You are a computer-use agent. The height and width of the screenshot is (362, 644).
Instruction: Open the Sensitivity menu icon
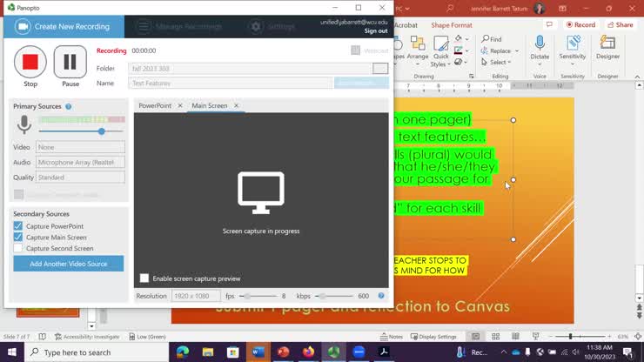pos(573,44)
